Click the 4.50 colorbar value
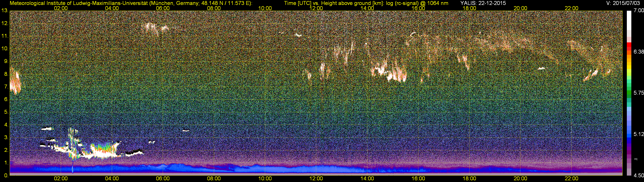This screenshot has width=644, height=182. (x=638, y=176)
